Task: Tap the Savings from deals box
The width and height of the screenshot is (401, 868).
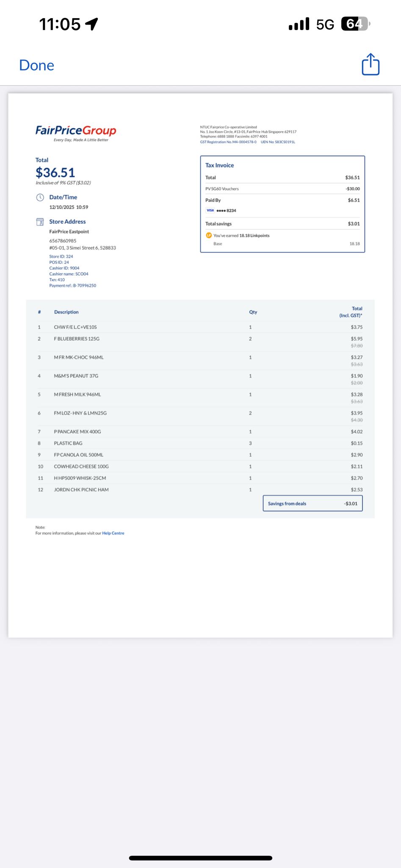Action: 313,504
